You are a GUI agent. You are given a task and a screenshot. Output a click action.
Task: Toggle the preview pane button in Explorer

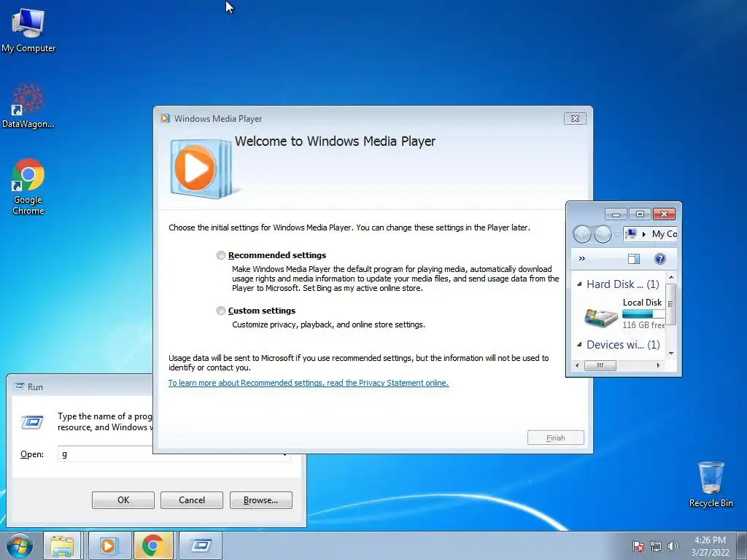coord(634,259)
